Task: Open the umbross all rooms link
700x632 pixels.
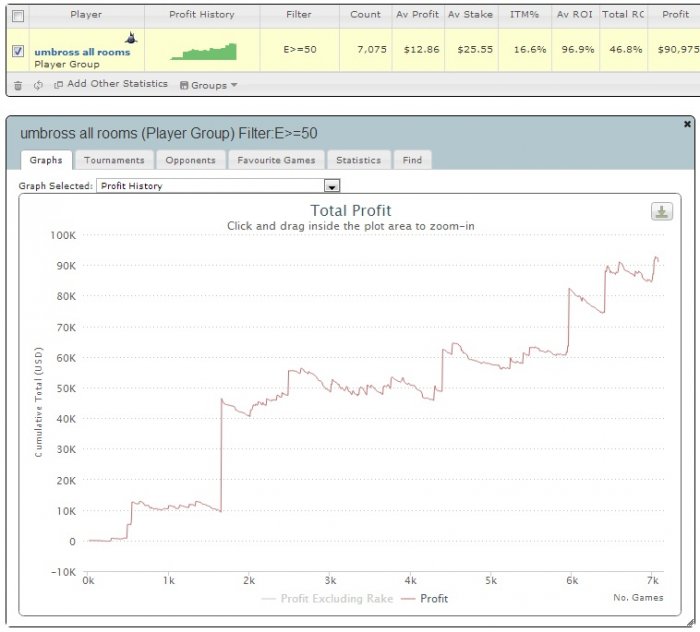Action: (82, 52)
